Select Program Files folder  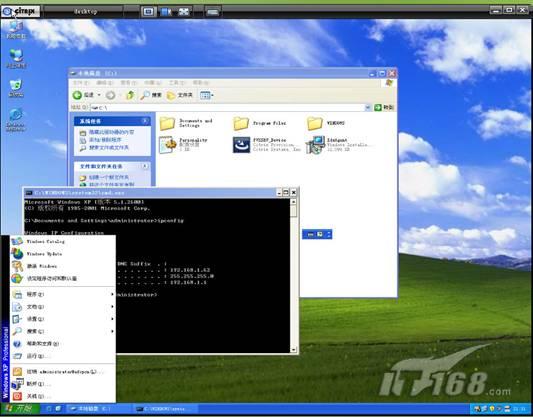[260, 123]
